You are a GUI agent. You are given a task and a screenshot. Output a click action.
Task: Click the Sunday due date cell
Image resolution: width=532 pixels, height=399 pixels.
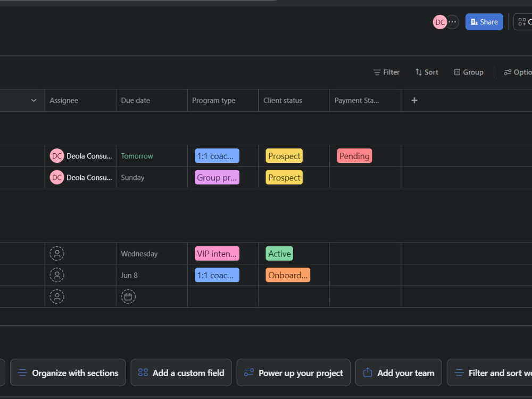tap(152, 178)
